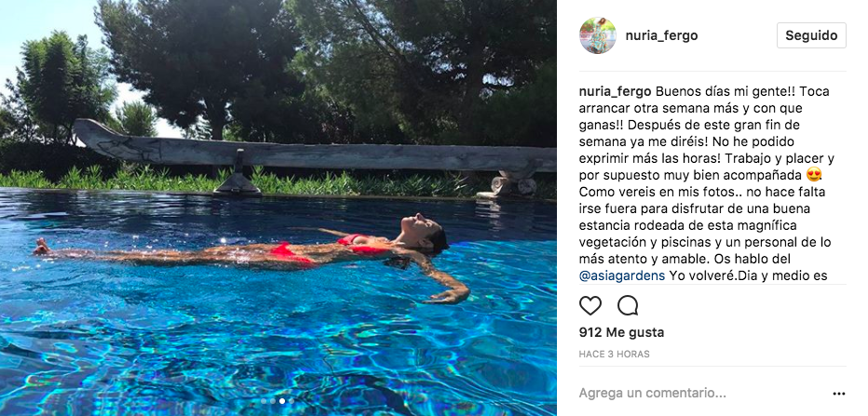Open the three-dot more options menu
The width and height of the screenshot is (868, 416).
pos(838,394)
